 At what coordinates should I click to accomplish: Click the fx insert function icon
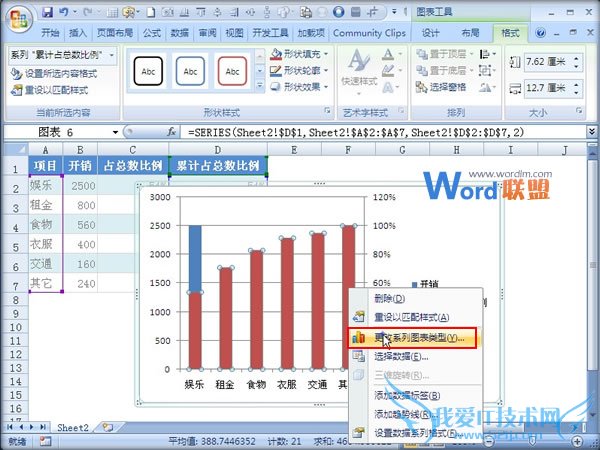(172, 132)
